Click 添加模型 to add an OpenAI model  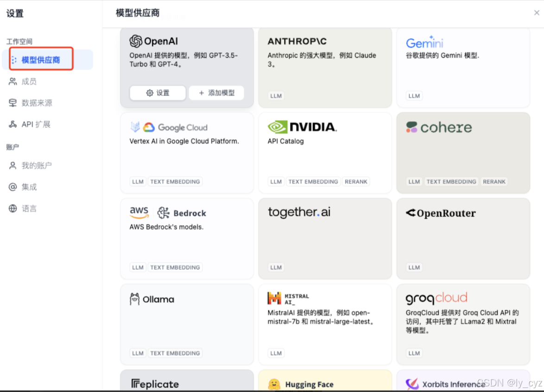216,93
